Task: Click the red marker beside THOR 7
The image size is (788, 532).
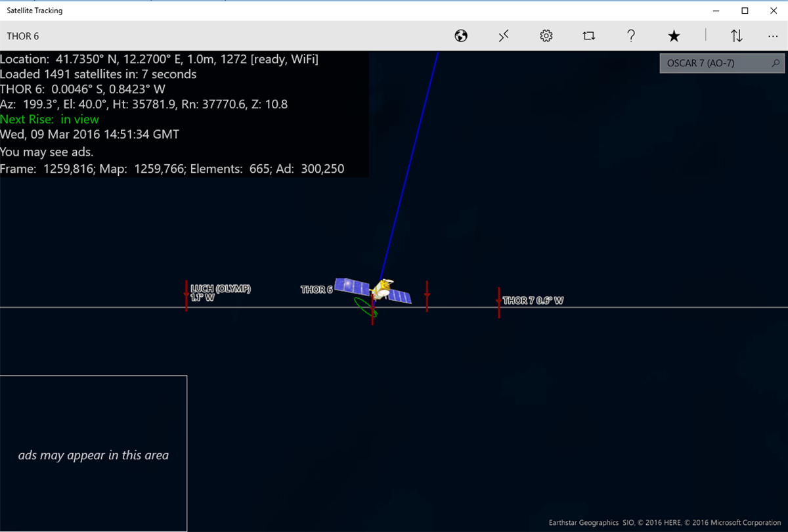Action: tap(499, 303)
